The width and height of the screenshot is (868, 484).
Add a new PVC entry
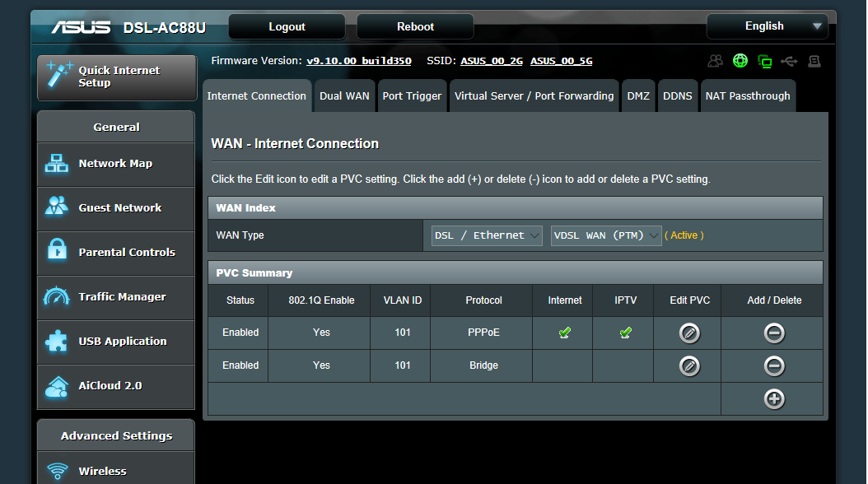[773, 399]
